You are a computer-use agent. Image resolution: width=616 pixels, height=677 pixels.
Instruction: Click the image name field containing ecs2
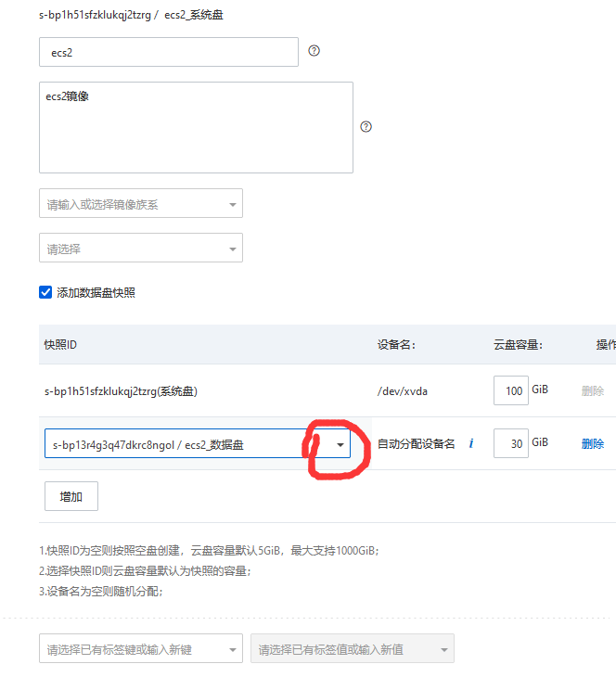tap(168, 53)
